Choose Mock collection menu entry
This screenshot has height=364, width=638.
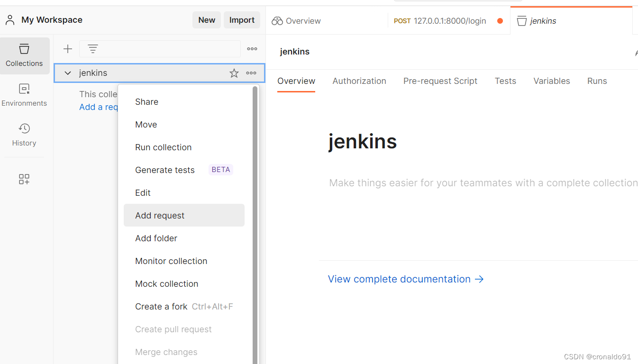coord(184,284)
